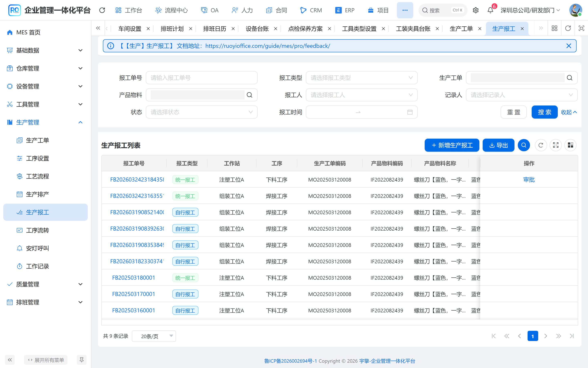Image resolution: width=588 pixels, height=368 pixels.
Task: Collapse left sidebar double-chevron button
Action: point(10,360)
